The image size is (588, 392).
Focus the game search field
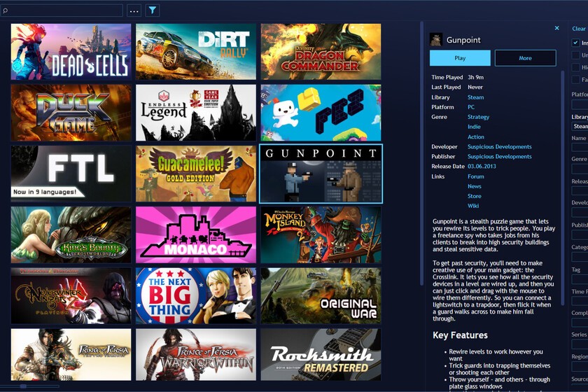[x=62, y=10]
